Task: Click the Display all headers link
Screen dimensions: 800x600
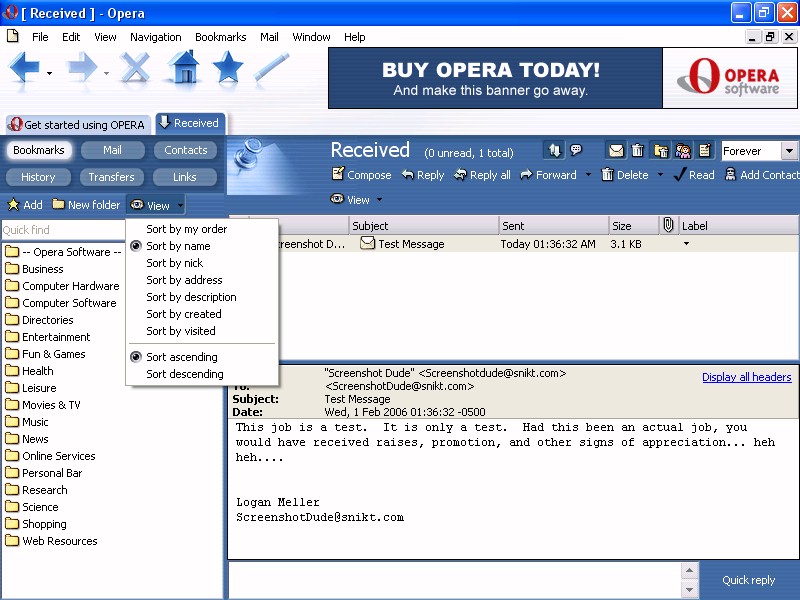Action: (x=746, y=377)
